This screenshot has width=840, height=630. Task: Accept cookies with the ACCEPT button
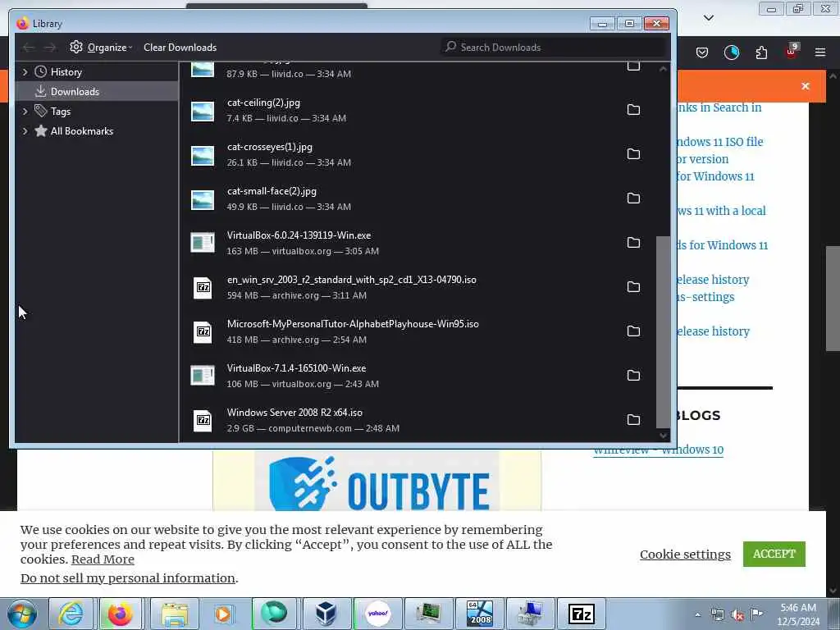pos(774,554)
